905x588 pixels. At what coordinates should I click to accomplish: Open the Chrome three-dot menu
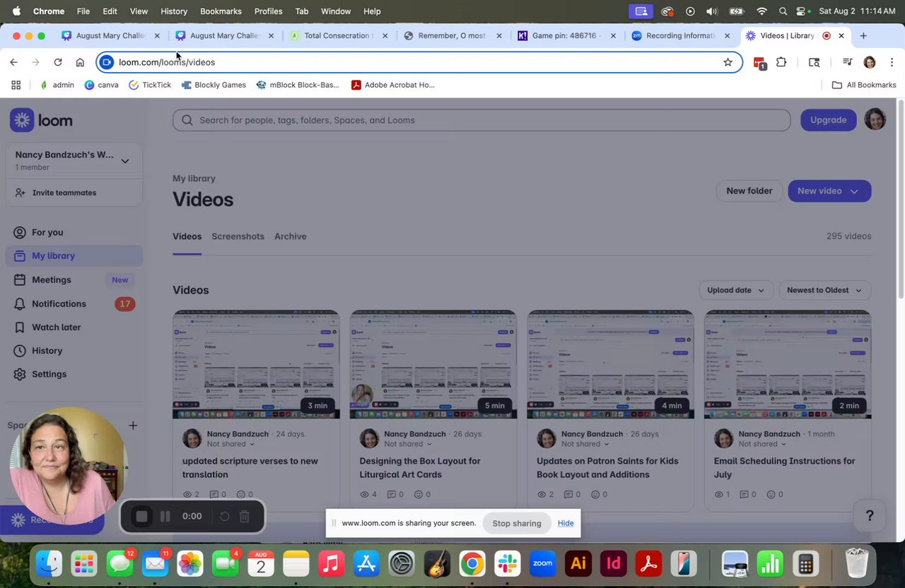[892, 62]
